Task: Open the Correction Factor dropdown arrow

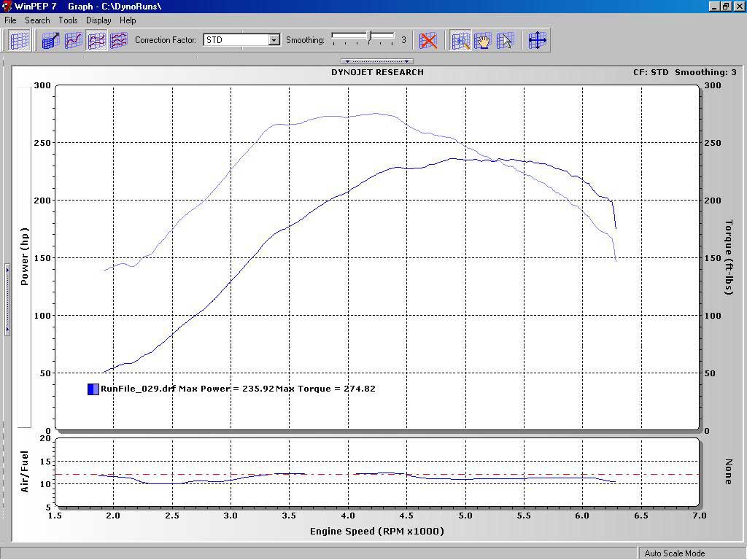Action: (274, 40)
